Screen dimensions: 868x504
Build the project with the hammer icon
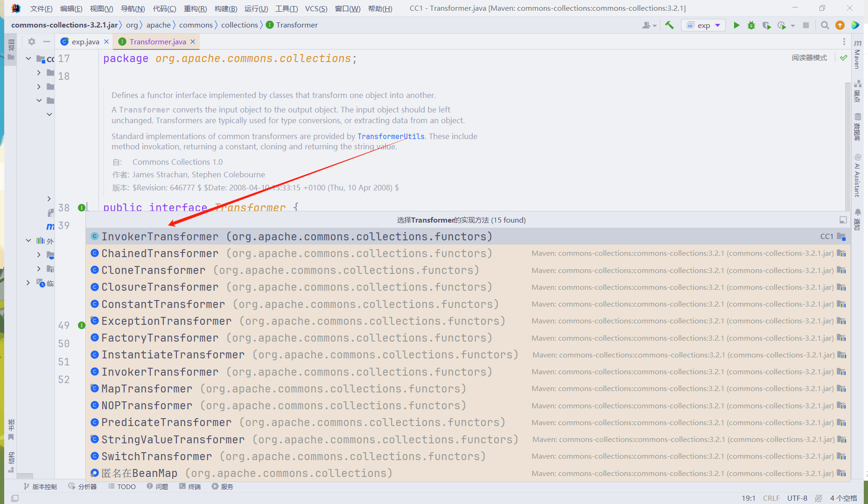point(670,25)
